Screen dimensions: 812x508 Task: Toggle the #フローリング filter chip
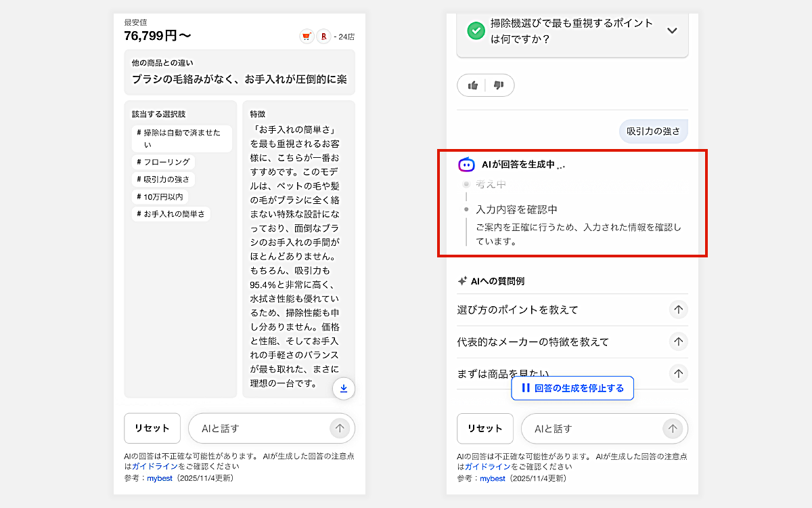[x=162, y=163]
